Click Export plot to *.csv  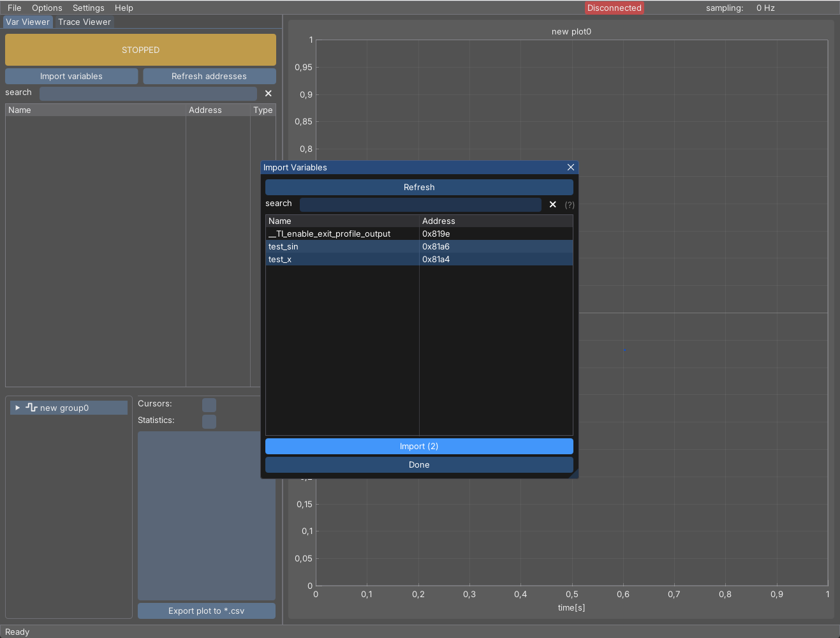coord(206,611)
